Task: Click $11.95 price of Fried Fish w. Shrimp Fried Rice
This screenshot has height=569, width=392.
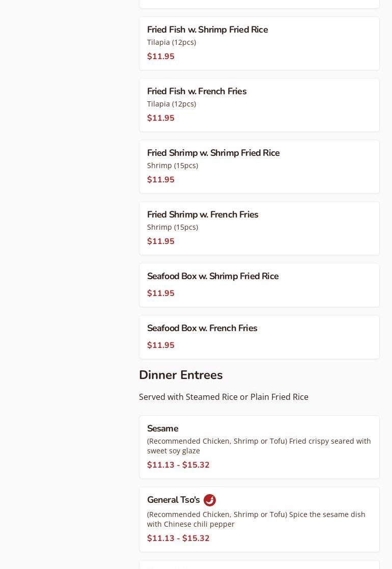Action: click(161, 57)
